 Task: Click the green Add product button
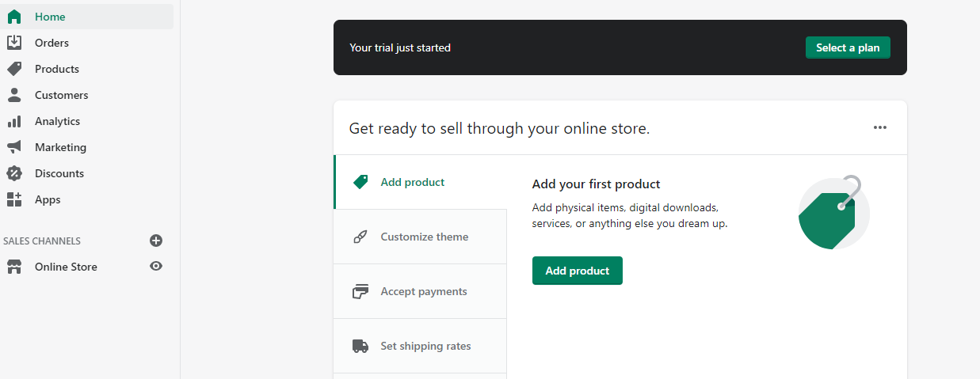578,271
